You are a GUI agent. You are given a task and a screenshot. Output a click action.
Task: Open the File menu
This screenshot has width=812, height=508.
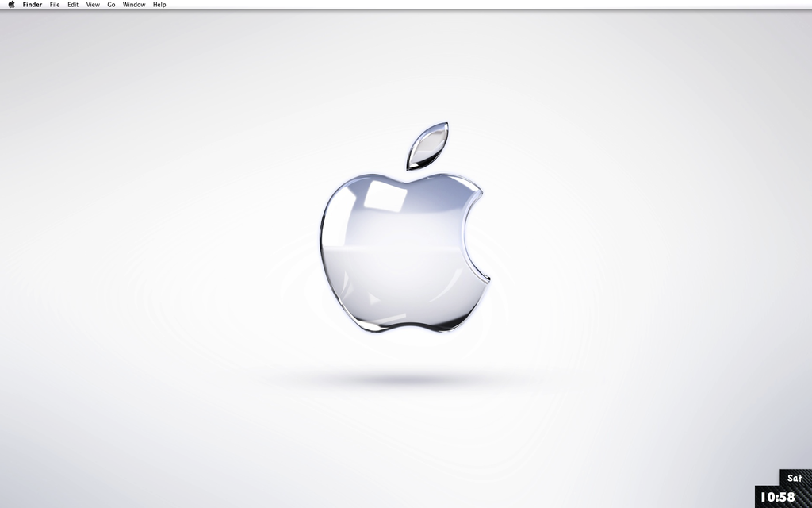pos(54,5)
